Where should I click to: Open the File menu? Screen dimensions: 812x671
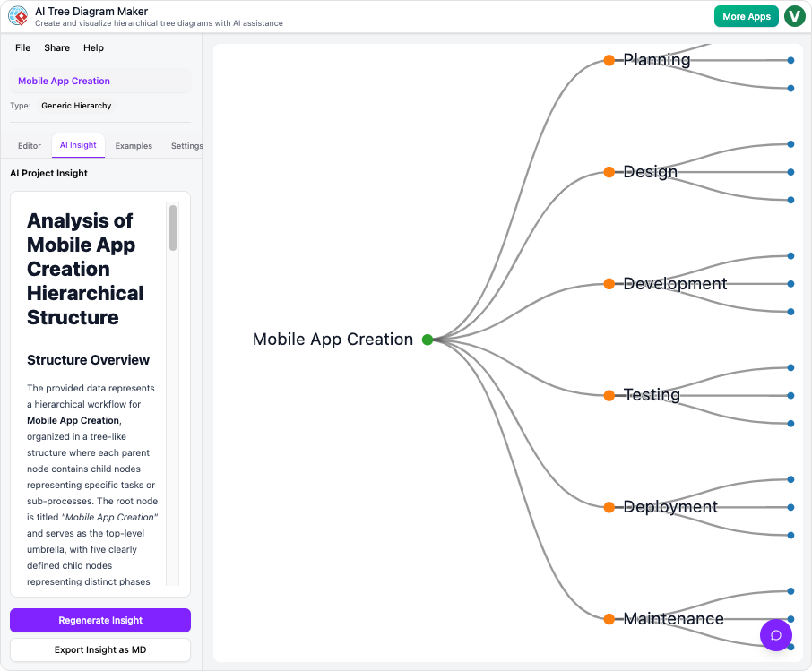(22, 47)
